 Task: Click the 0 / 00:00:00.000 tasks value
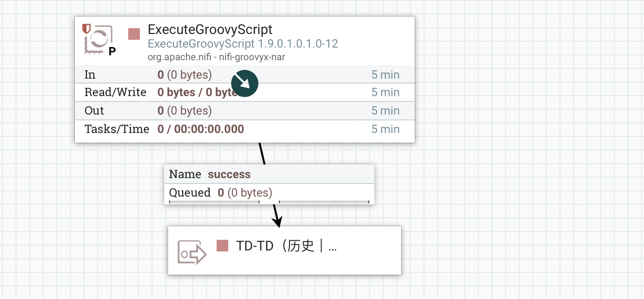pyautogui.click(x=201, y=129)
